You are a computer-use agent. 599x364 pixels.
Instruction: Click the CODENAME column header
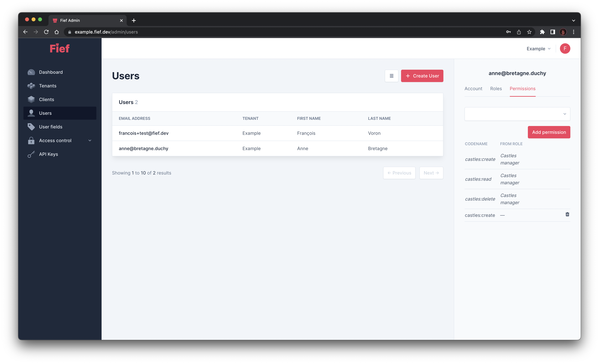click(476, 144)
